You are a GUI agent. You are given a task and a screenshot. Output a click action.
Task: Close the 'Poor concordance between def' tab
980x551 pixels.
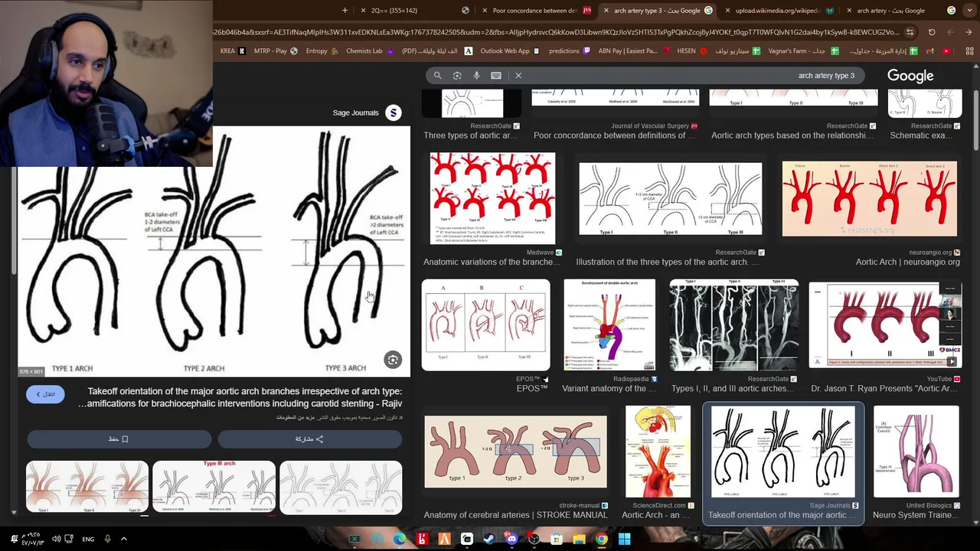coord(485,11)
